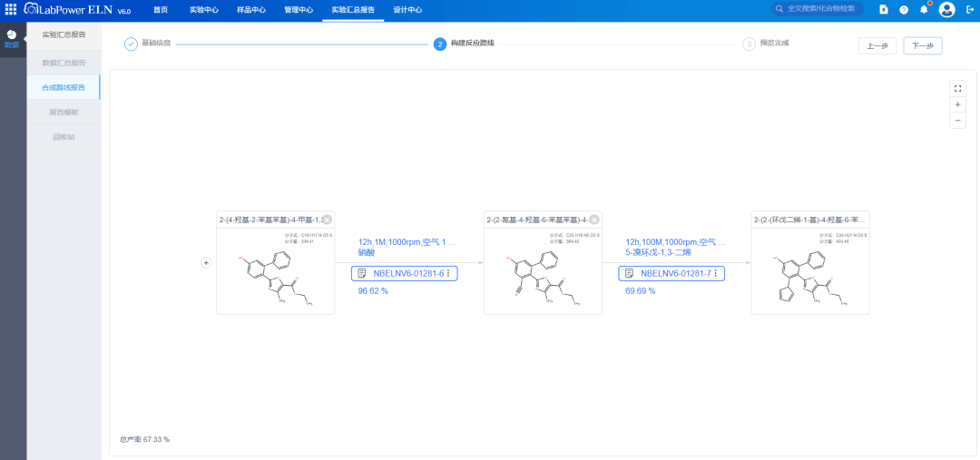Image resolution: width=980 pixels, height=460 pixels.
Task: Click second compound title 2-(2-氰基-4-羟基-6-苯基苯基)
Action: [537, 220]
